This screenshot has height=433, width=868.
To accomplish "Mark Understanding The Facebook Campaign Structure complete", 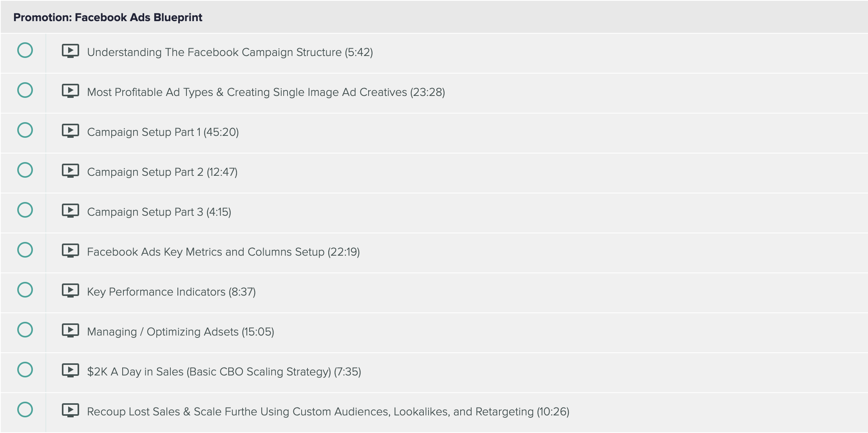I will (x=25, y=50).
